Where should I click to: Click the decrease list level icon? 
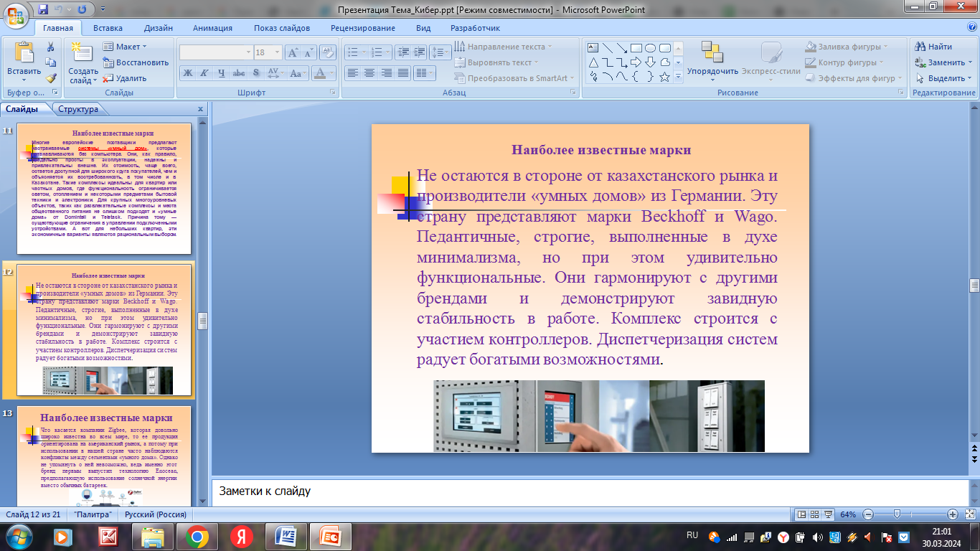point(402,52)
